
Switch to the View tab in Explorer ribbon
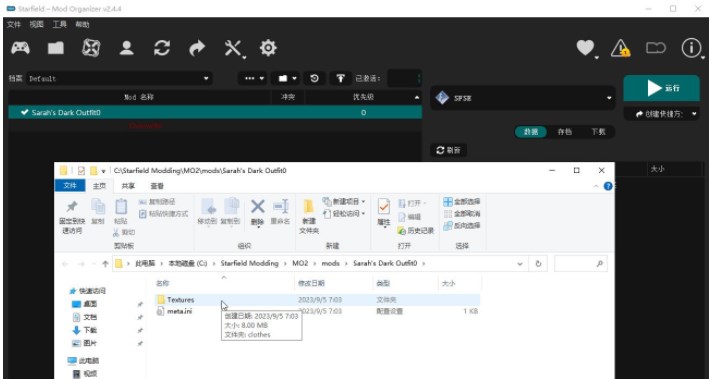157,186
